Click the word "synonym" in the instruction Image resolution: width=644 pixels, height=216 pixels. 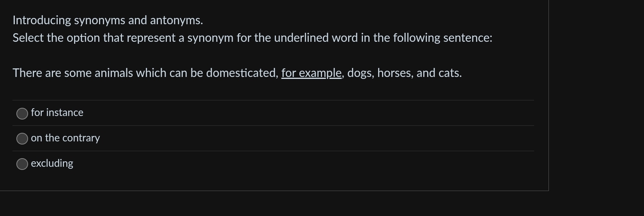click(210, 38)
